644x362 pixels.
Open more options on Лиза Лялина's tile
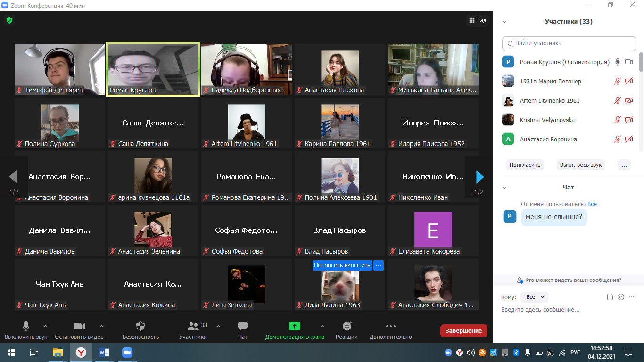379,265
